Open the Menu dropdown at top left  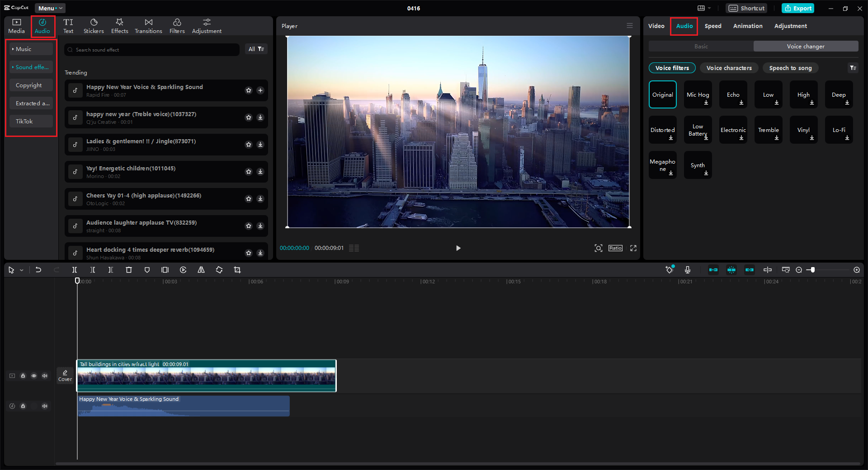point(50,8)
